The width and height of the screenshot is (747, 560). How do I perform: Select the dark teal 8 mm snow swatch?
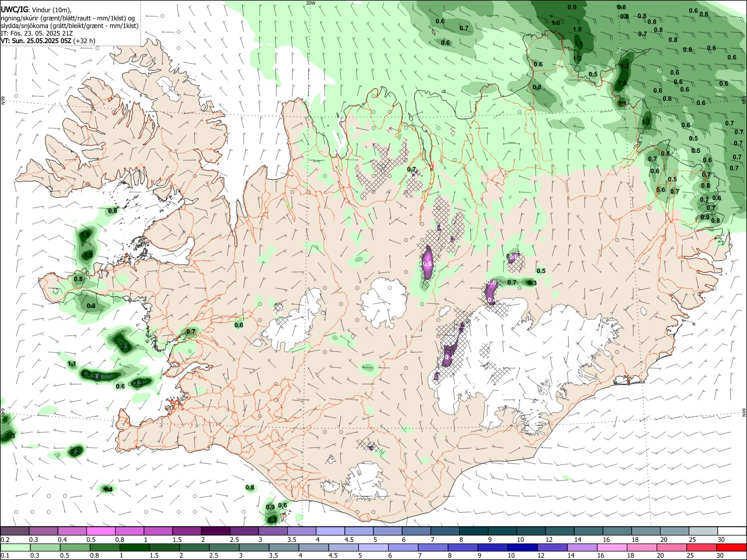pyautogui.click(x=474, y=531)
